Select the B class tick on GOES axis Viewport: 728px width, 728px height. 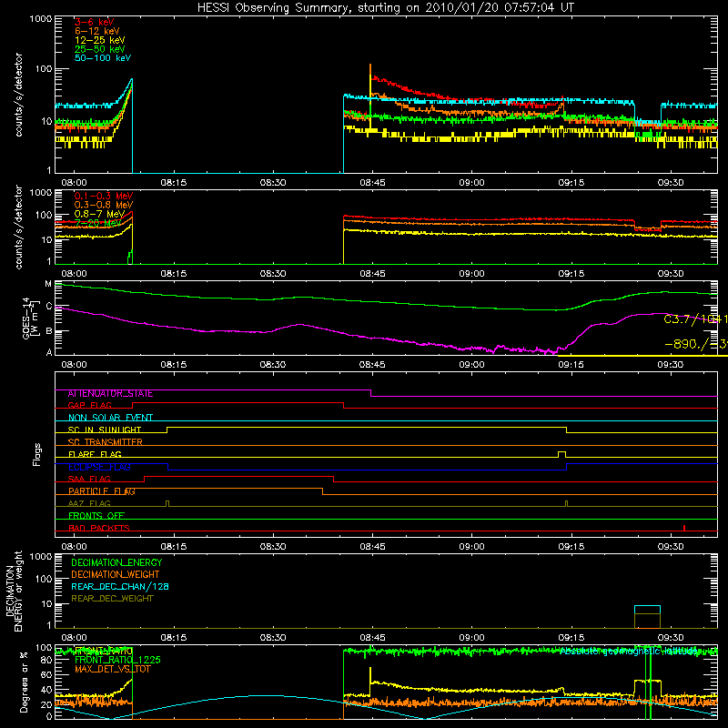coord(48,331)
